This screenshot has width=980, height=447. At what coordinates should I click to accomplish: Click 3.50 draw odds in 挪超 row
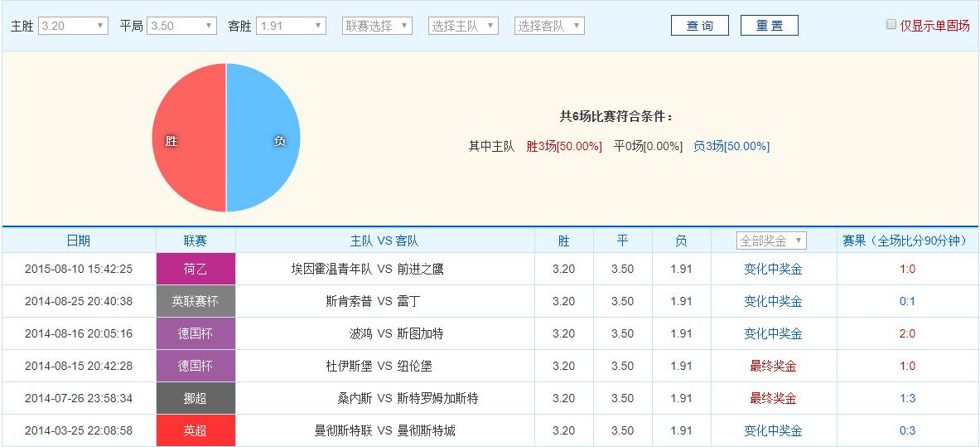(622, 398)
